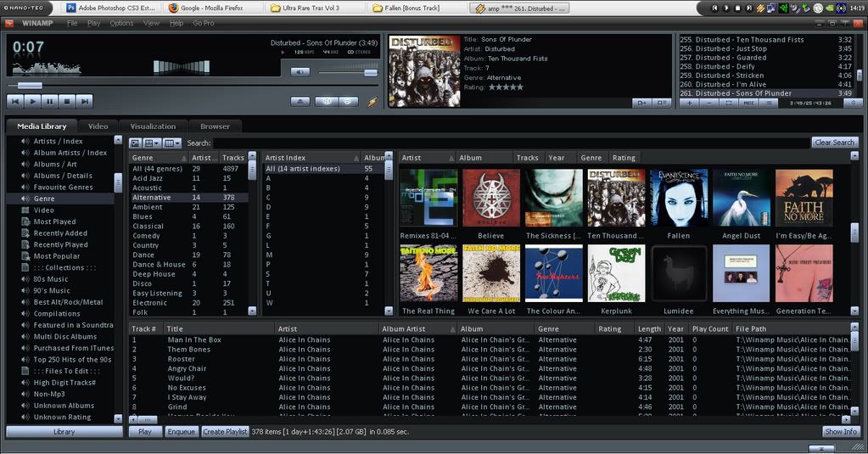
Task: Sort tracks by Play Count header
Action: 710,329
